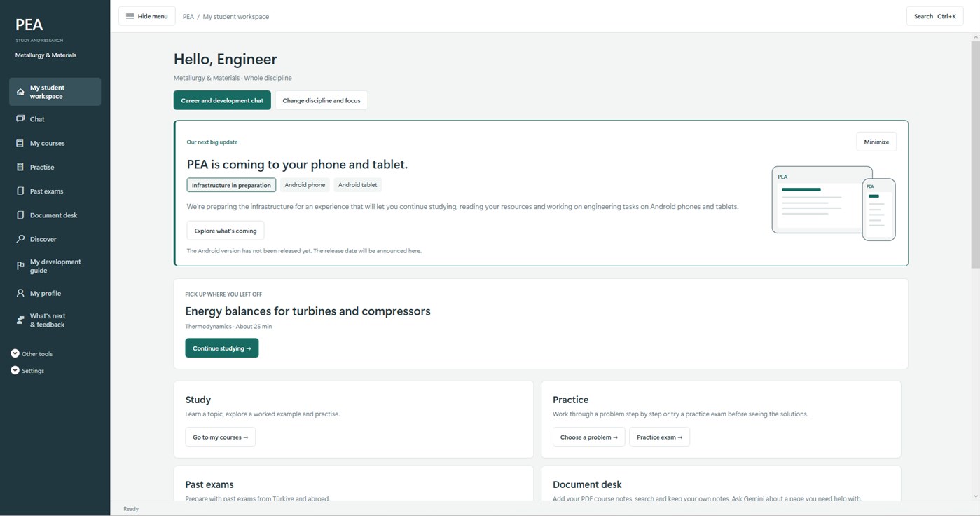Click the My courses book icon
This screenshot has width=980, height=516.
(20, 143)
